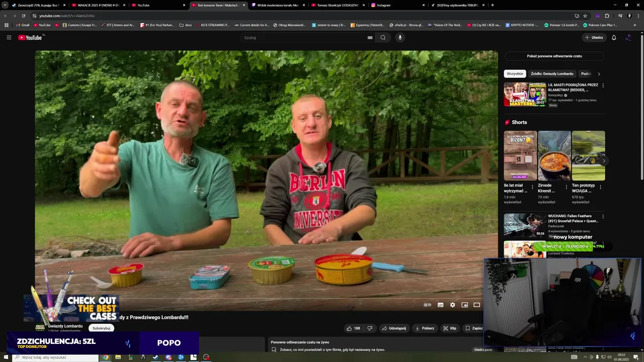Open the browser extensions puzzle icon
The image size is (644, 362).
coord(607,16)
